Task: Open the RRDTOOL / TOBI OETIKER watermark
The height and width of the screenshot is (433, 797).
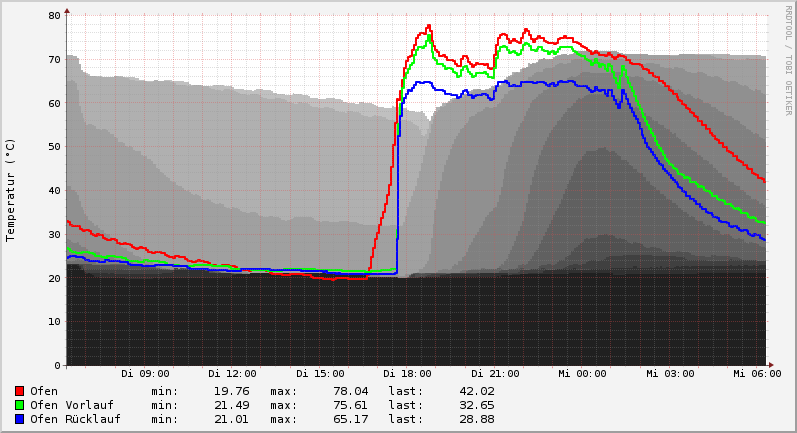Action: (788, 60)
